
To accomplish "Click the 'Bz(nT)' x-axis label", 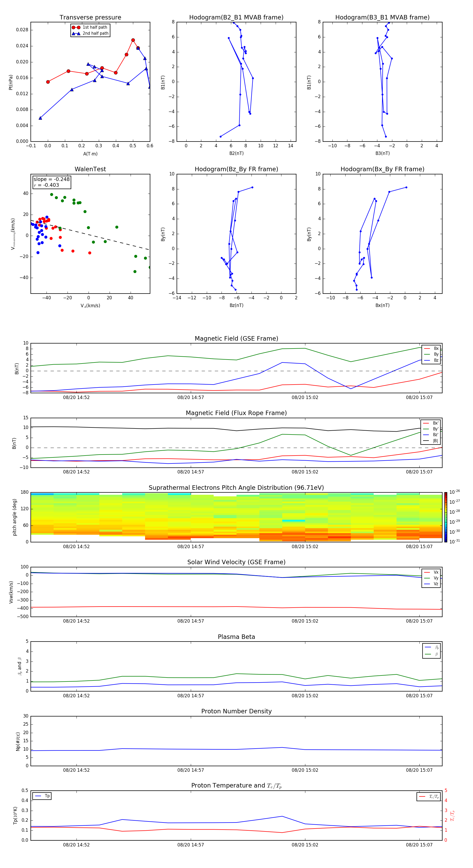I will (x=236, y=306).
